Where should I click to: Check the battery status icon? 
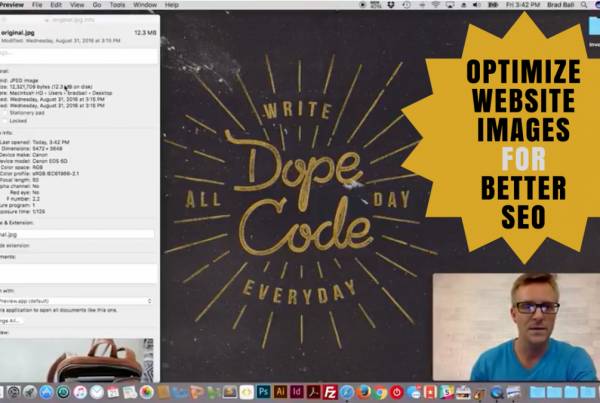(x=493, y=5)
